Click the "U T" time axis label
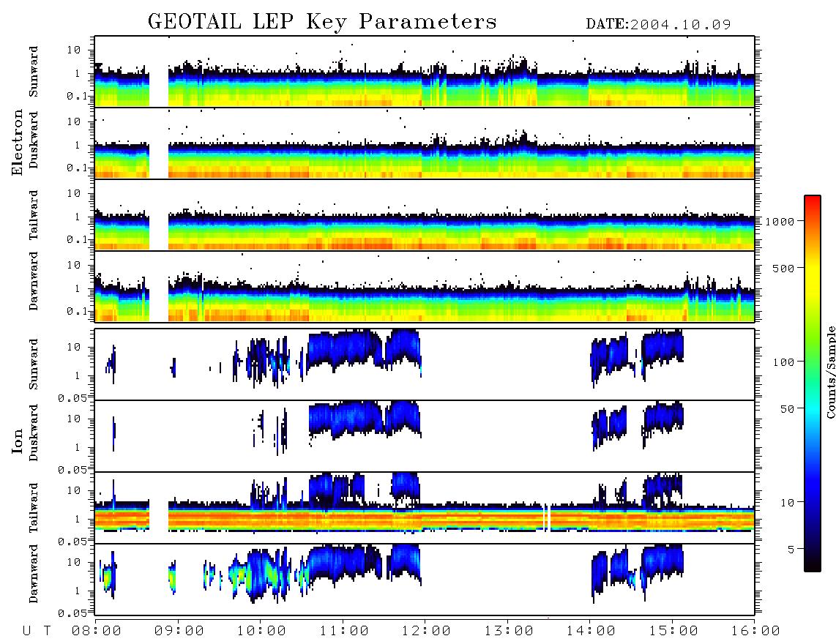 click(37, 631)
